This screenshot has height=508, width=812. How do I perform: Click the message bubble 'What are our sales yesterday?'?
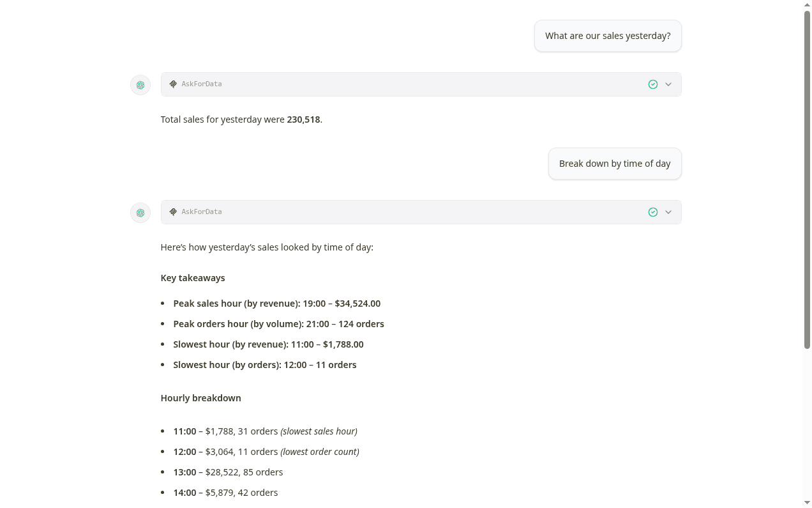tap(607, 35)
